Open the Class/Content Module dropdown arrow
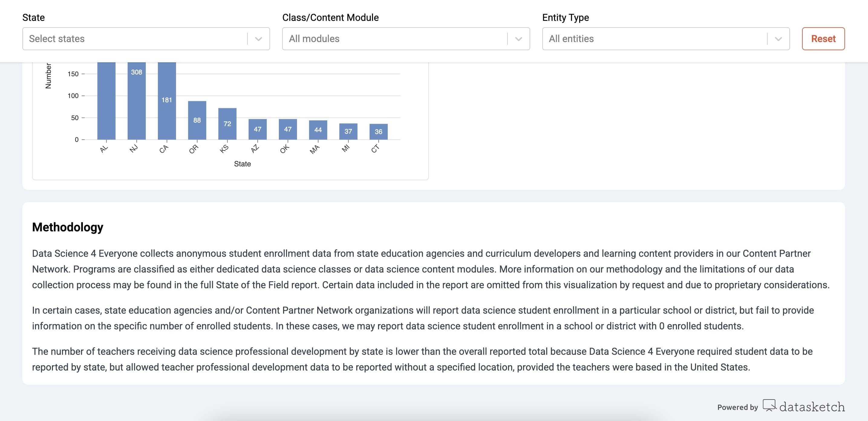 point(518,39)
